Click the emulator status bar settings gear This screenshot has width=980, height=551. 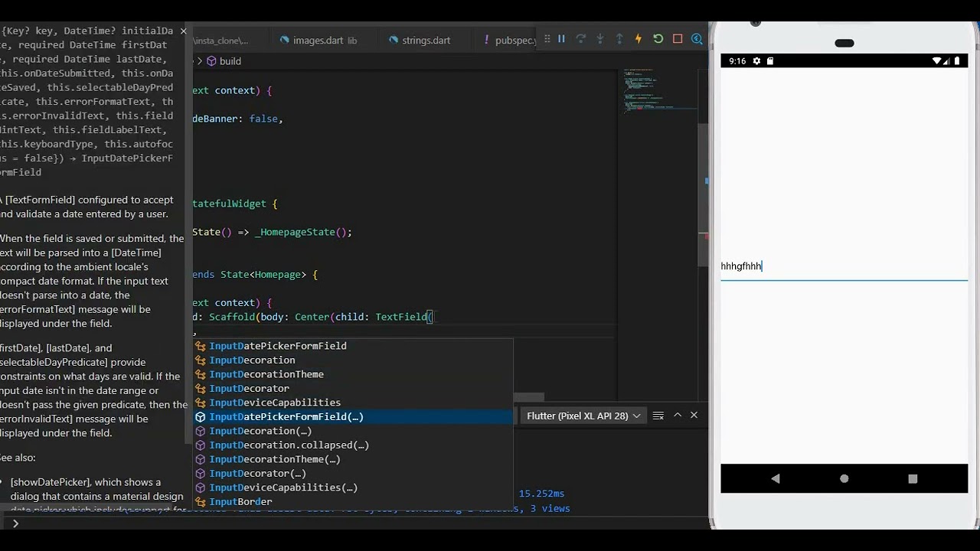pos(756,61)
